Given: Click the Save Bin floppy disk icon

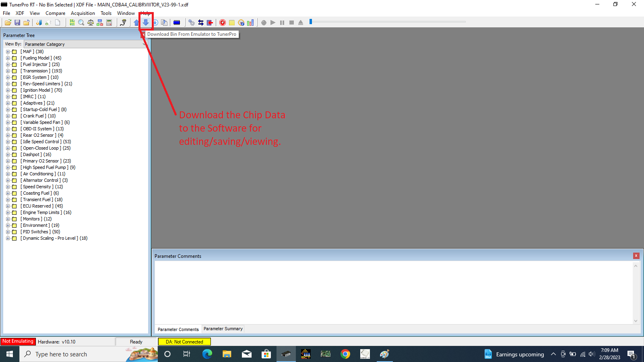Looking at the screenshot, I should click(17, 23).
